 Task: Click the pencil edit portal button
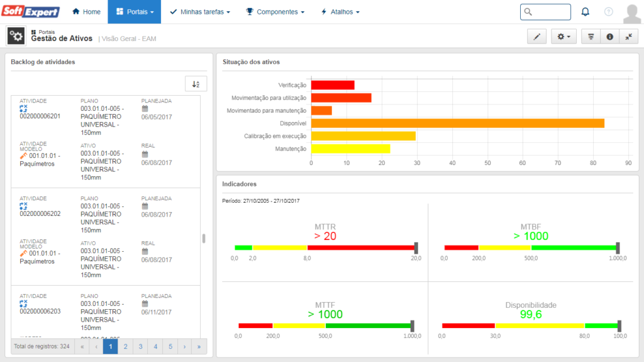pyautogui.click(x=536, y=37)
